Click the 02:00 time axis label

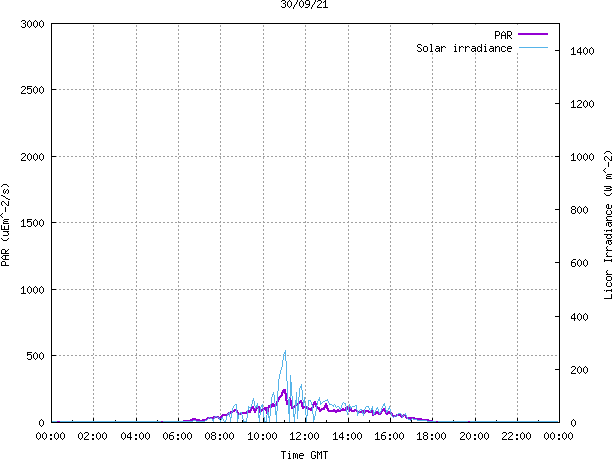[93, 436]
